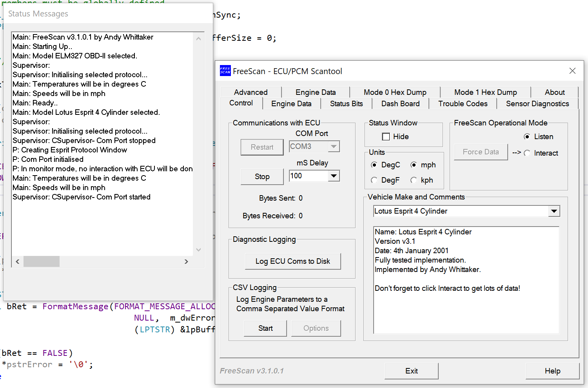The image size is (588, 388).
Task: Click the FreeScan logo icon in the title bar
Action: tap(225, 71)
